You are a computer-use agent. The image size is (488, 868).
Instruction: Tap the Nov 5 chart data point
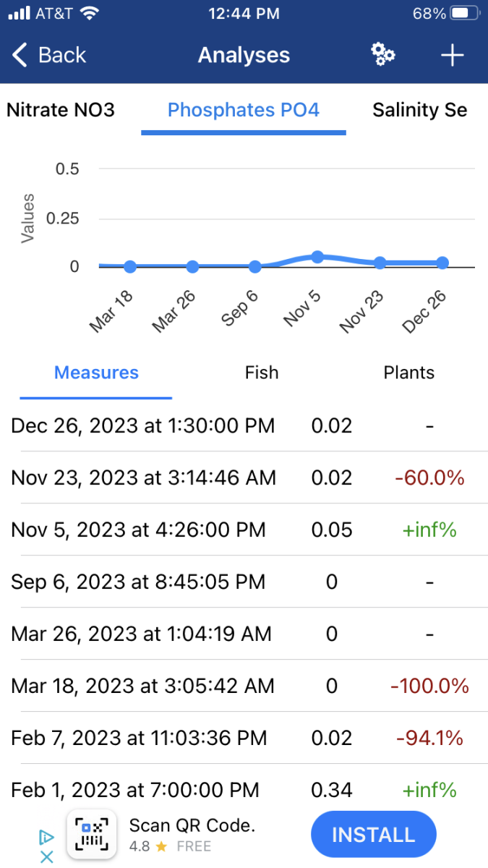coord(317,257)
